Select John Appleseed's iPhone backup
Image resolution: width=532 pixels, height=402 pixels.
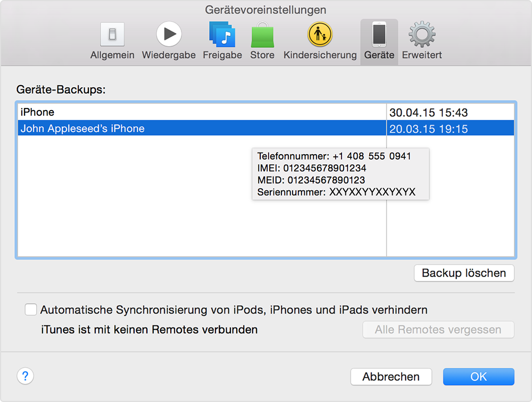[160, 128]
